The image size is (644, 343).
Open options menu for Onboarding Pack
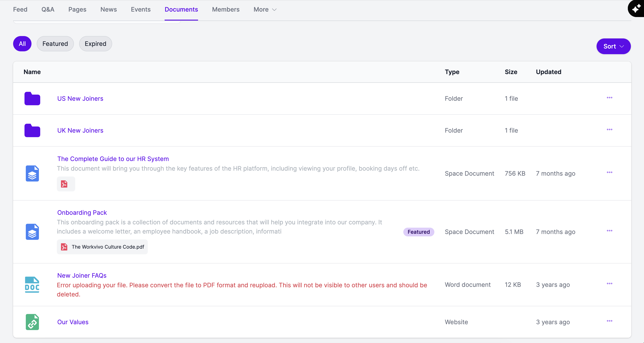click(x=609, y=231)
